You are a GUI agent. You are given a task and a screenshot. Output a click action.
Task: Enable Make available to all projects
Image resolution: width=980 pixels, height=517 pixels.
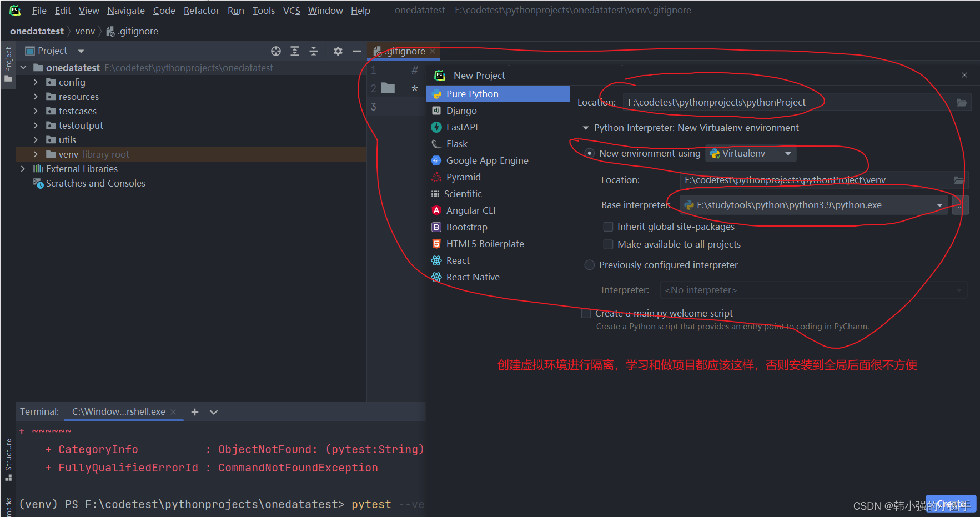point(609,244)
